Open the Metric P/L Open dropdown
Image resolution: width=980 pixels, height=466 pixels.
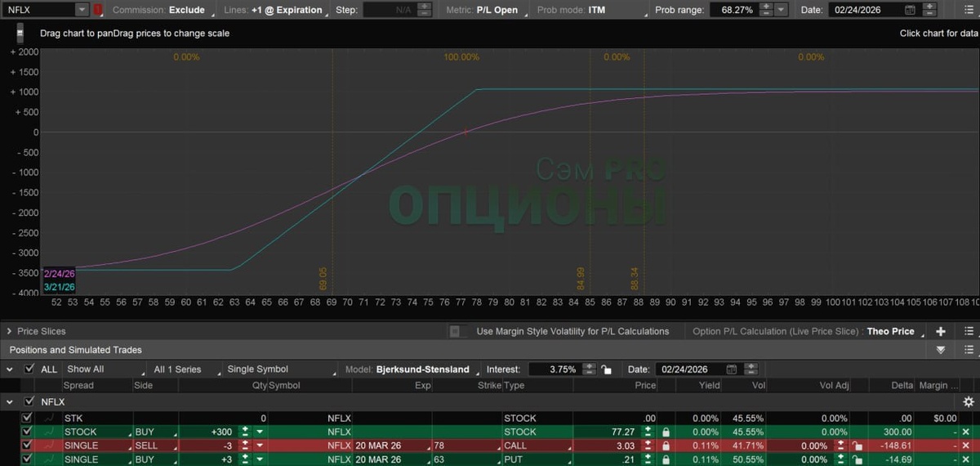(485, 10)
